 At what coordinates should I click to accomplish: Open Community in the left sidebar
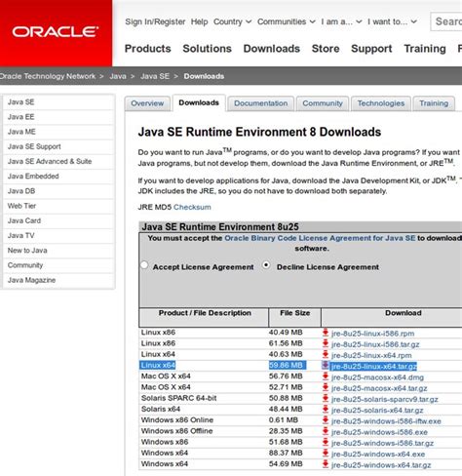click(x=58, y=265)
